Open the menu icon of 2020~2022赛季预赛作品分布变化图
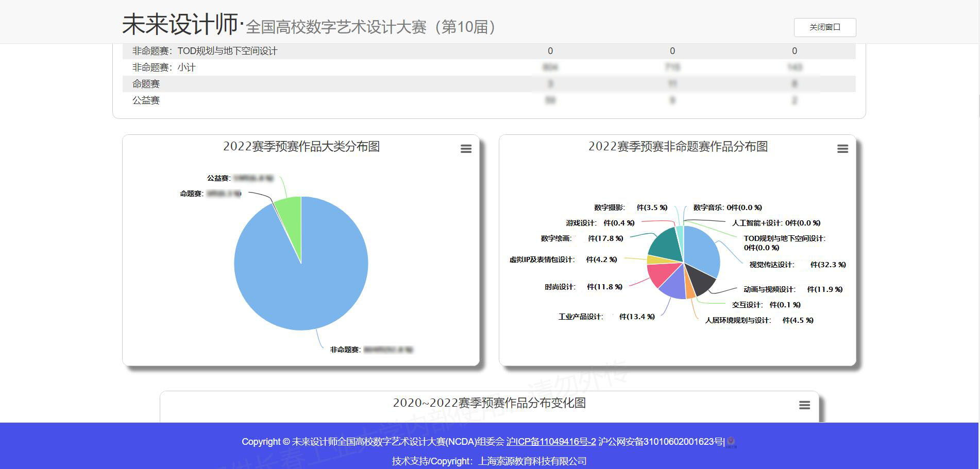This screenshot has width=980, height=469. (x=804, y=405)
